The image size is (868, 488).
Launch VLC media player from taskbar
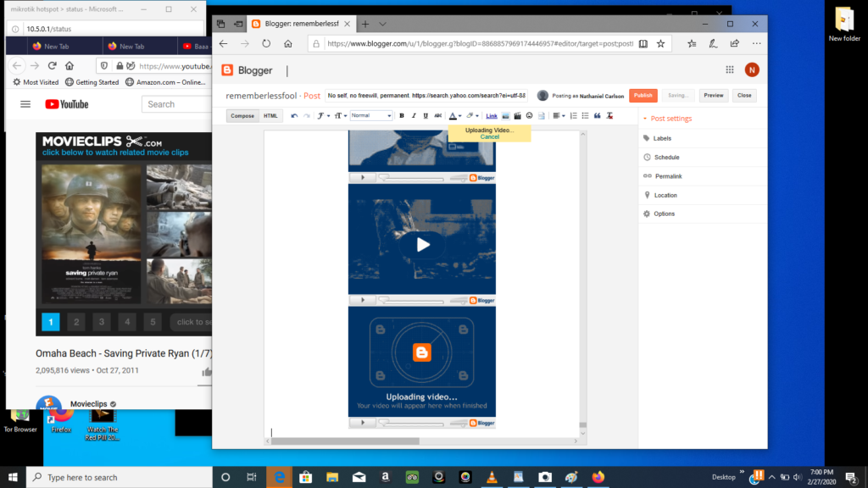[x=492, y=477]
